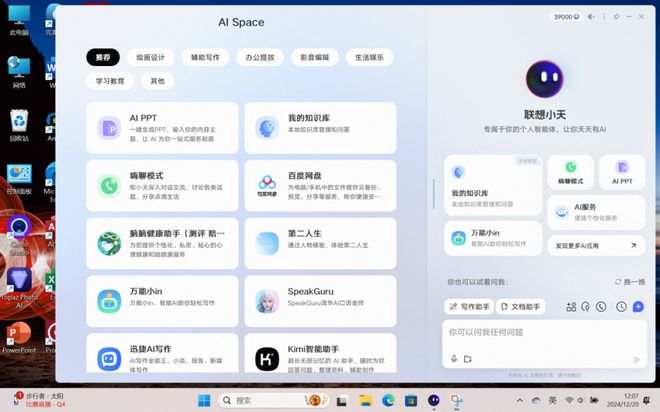Image resolution: width=660 pixels, height=412 pixels.
Task: Switch to the 生活娱乐 category
Action: [369, 57]
